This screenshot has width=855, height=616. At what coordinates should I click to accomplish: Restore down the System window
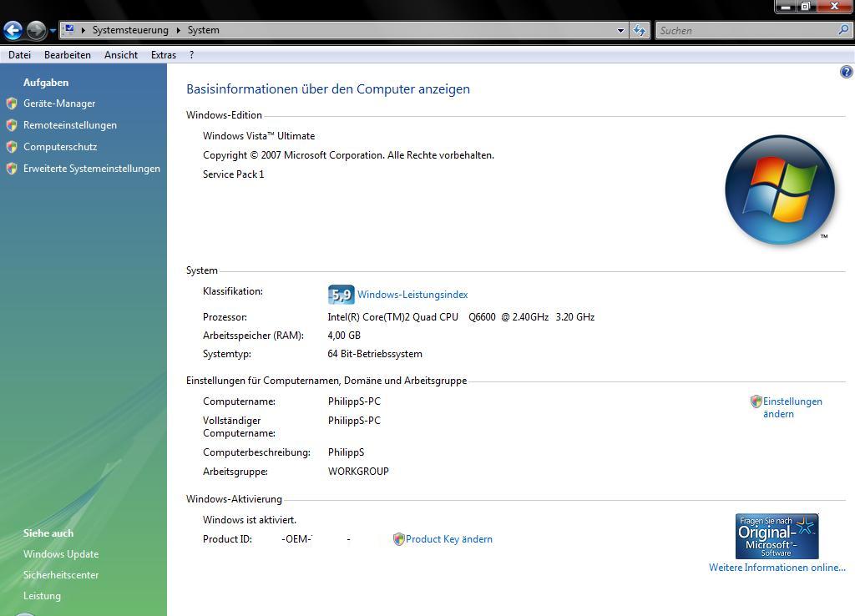pos(806,6)
